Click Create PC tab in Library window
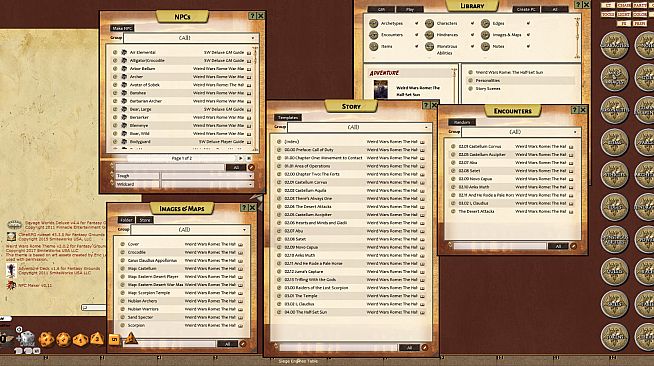This screenshot has width=654, height=366. tap(526, 9)
